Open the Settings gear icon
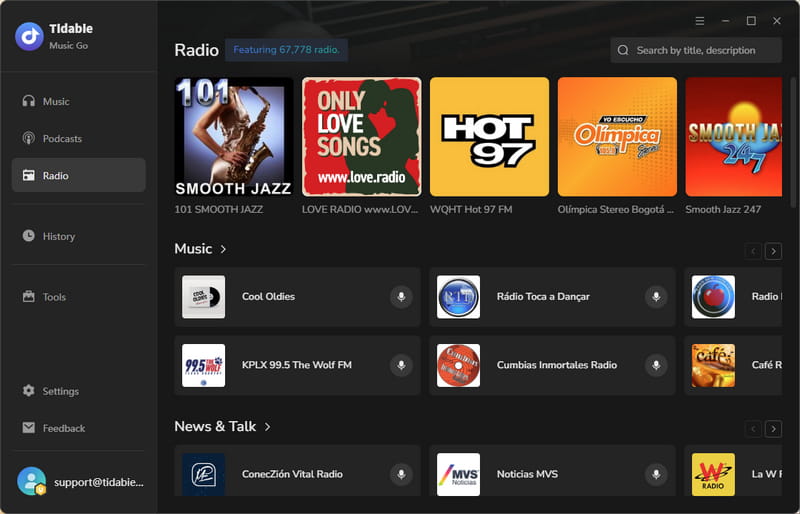The height and width of the screenshot is (514, 800). pyautogui.click(x=29, y=391)
